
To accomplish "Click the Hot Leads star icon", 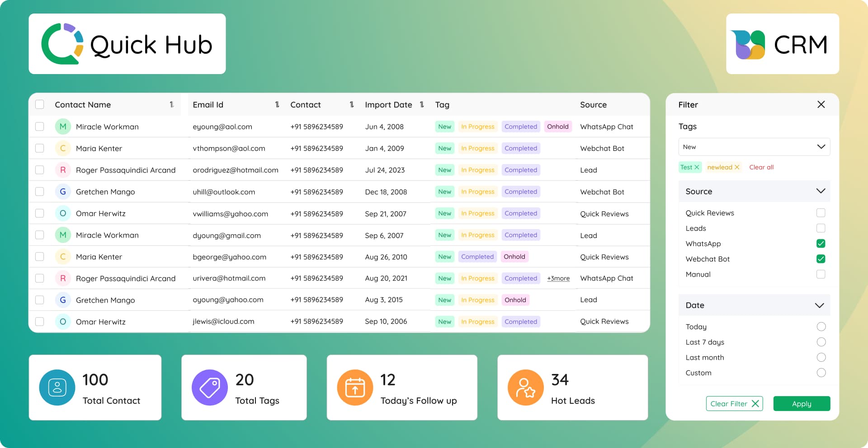I will pyautogui.click(x=526, y=387).
